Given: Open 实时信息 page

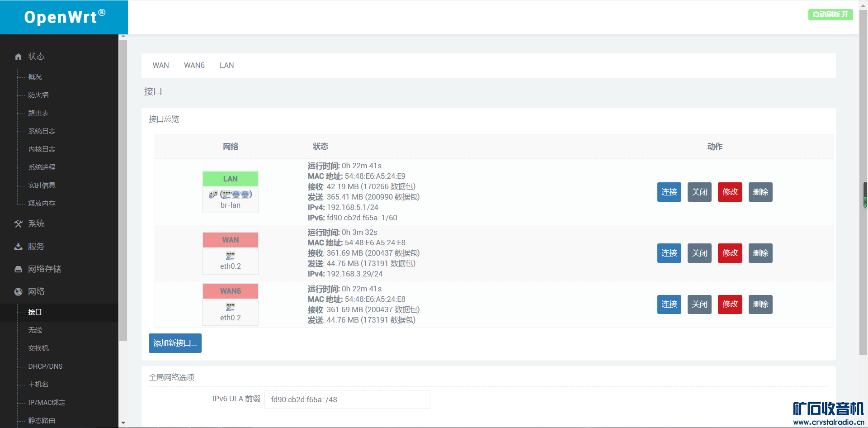Looking at the screenshot, I should pyautogui.click(x=42, y=185).
